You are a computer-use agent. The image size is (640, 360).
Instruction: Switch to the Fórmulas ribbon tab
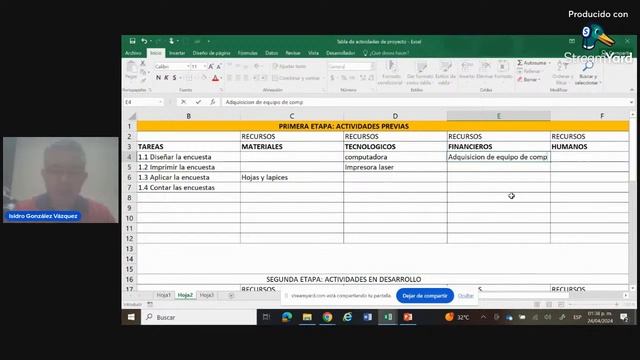247,53
